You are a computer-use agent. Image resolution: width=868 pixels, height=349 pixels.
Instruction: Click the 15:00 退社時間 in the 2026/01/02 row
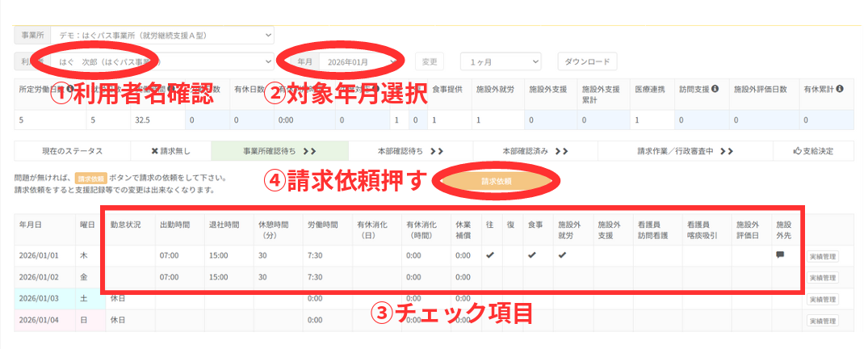[x=218, y=278]
